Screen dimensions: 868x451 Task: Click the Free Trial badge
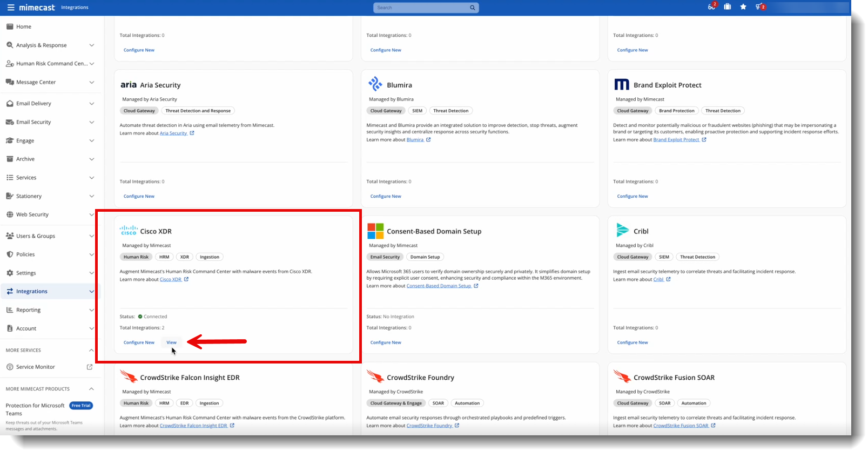click(81, 406)
